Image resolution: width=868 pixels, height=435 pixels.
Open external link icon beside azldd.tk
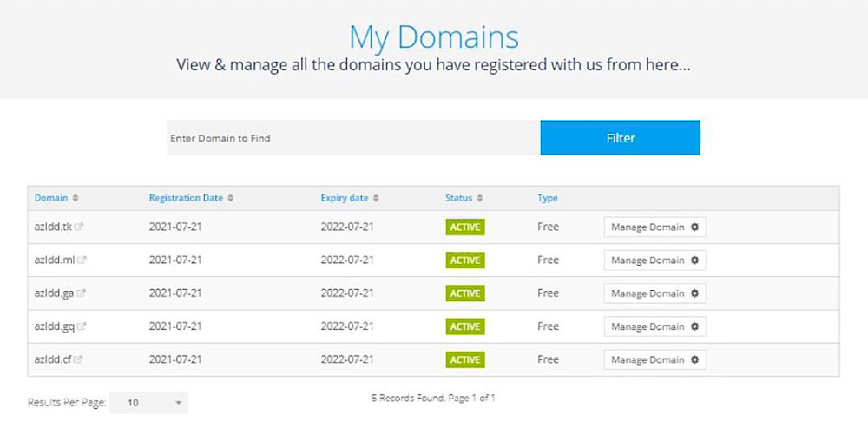coord(80,227)
